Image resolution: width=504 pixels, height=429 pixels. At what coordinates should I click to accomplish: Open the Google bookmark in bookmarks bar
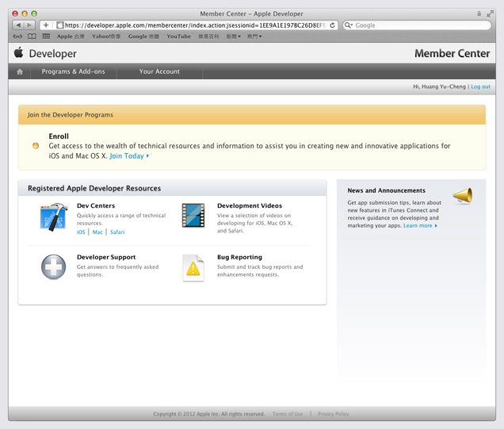(143, 36)
